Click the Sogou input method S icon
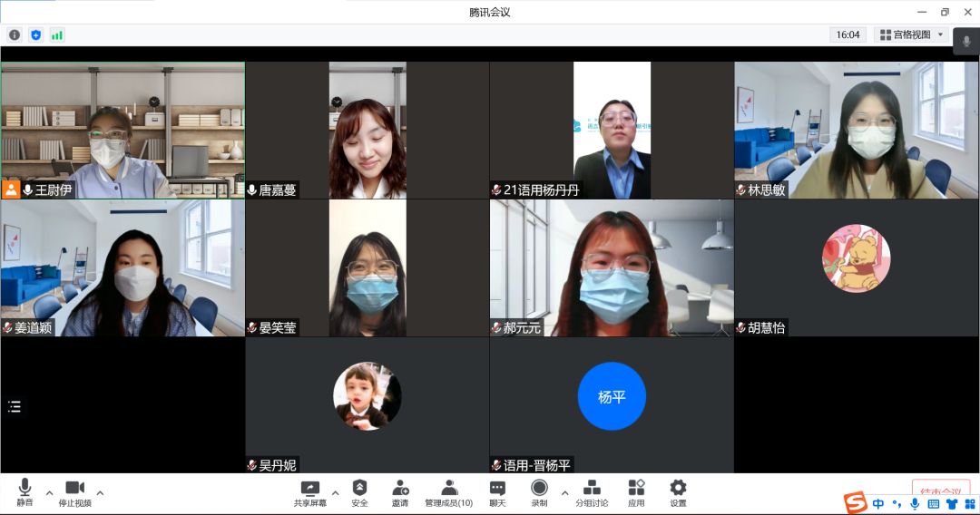980x515 pixels. (x=855, y=503)
